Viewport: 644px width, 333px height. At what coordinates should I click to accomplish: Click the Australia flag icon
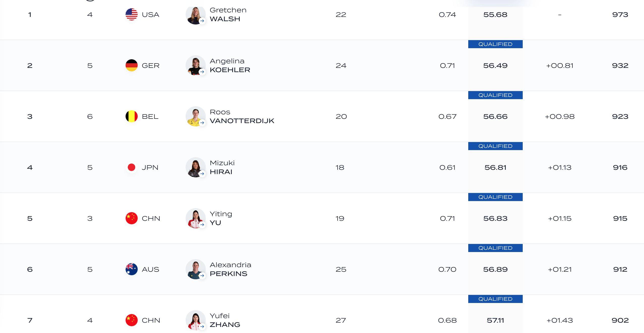pyautogui.click(x=131, y=269)
